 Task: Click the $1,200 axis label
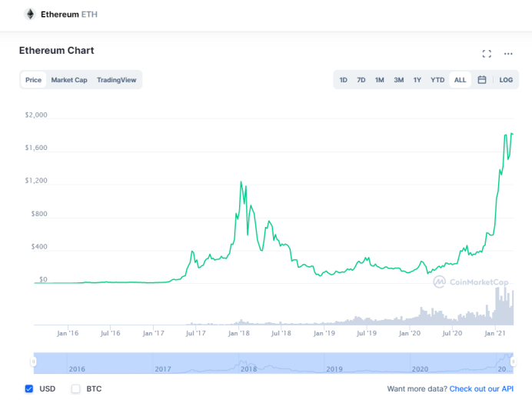click(36, 181)
